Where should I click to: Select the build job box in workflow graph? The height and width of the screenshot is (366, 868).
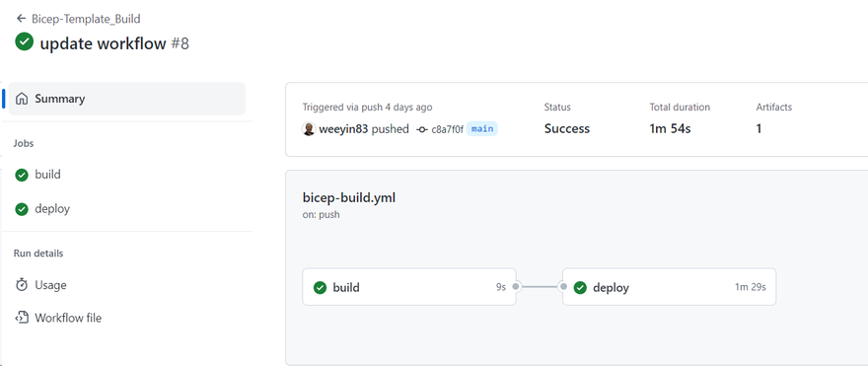pos(409,287)
